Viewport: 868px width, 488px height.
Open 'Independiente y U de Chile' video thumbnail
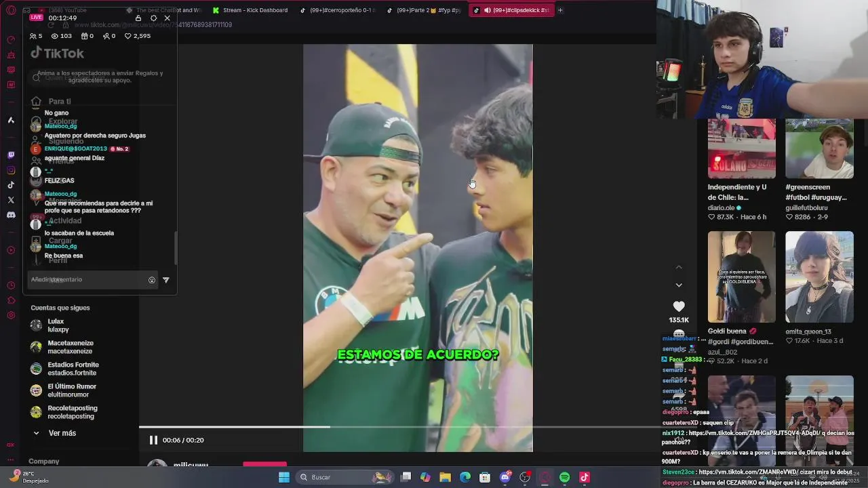click(x=741, y=149)
